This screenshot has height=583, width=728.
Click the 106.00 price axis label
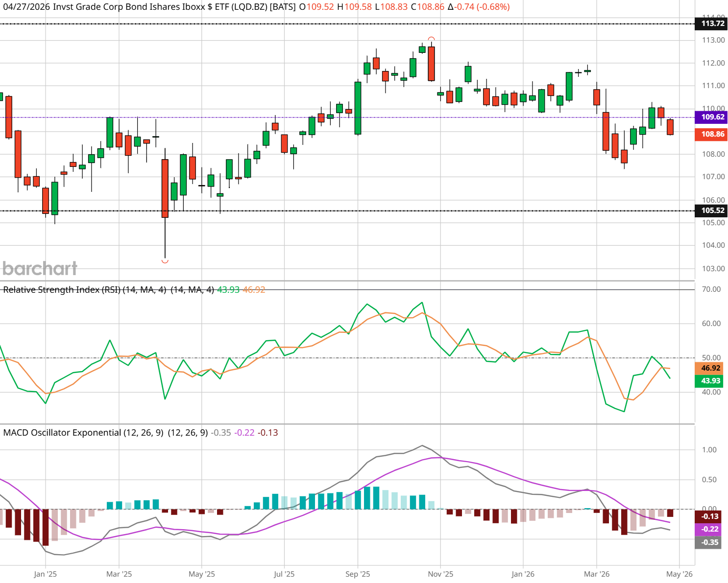point(713,200)
